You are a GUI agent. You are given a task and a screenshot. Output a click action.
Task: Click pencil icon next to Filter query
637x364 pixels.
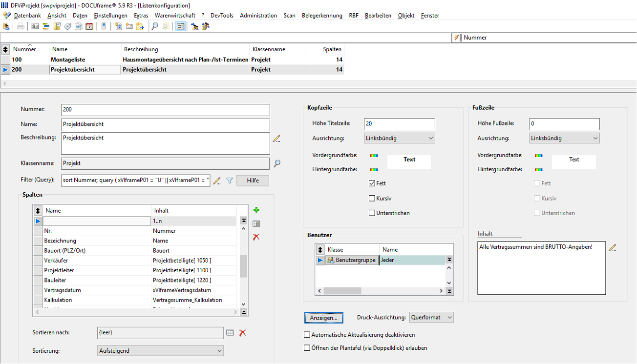[217, 181]
